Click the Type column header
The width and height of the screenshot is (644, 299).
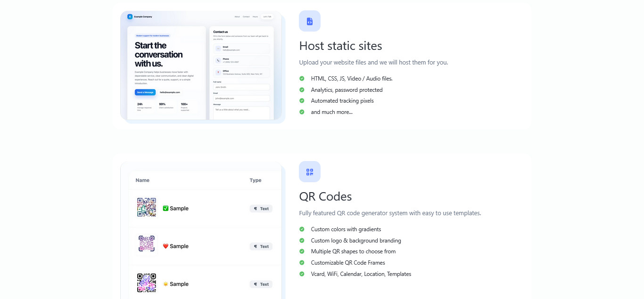[256, 180]
